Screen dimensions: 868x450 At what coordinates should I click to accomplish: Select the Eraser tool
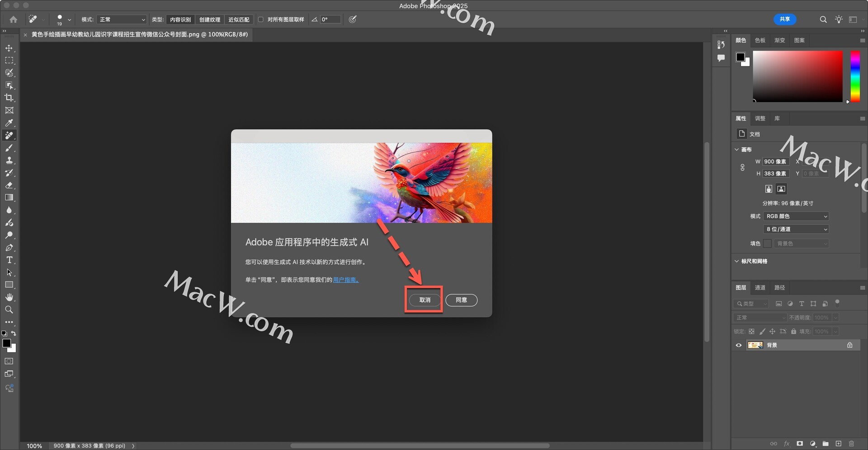point(9,185)
